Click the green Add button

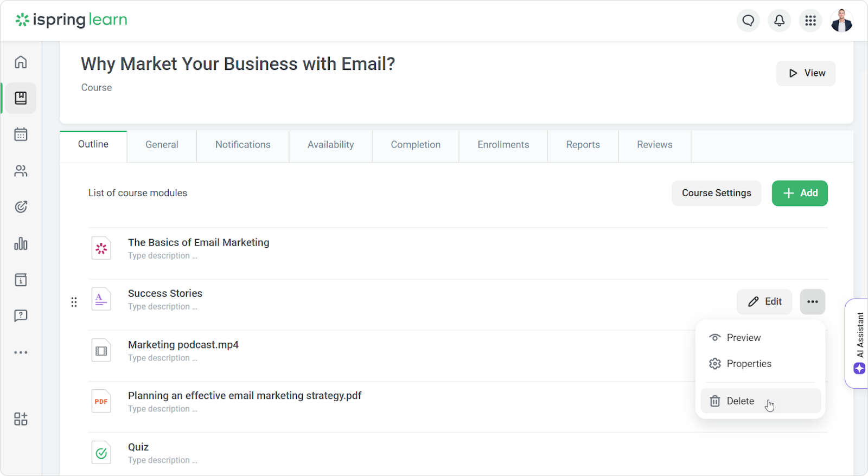[x=800, y=193]
